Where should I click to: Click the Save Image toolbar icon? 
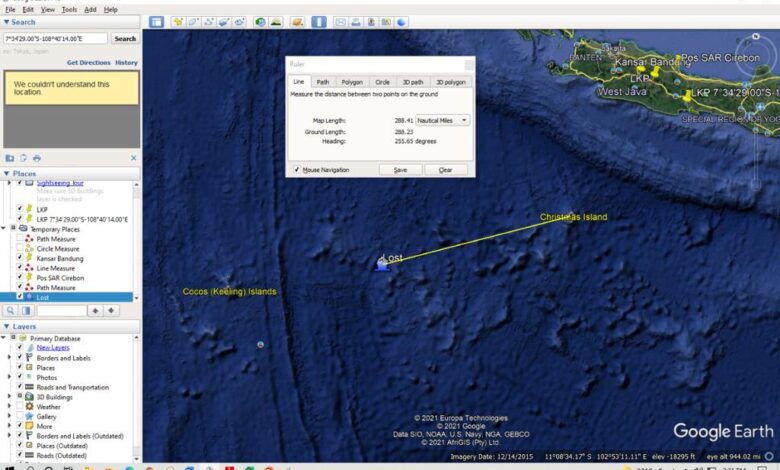pos(371,22)
